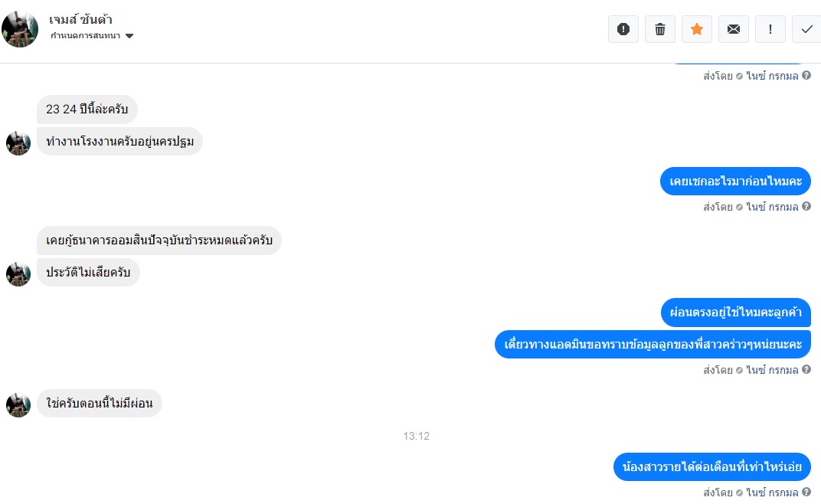821x504 pixels.
Task: Click help icon under เคยเชกอะไรมาก่อนไหมคะ message
Action: 806,206
